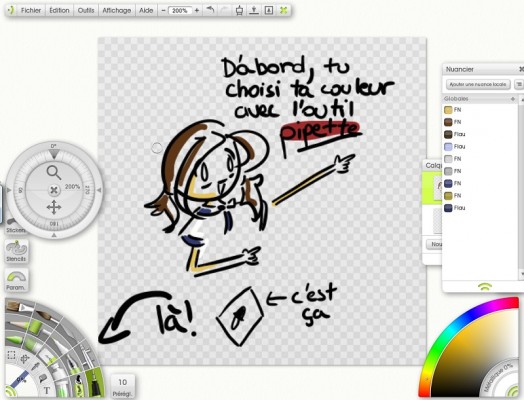Collapse the Globales swatch group
Viewport: 524px width, 400px height.
pos(513,99)
